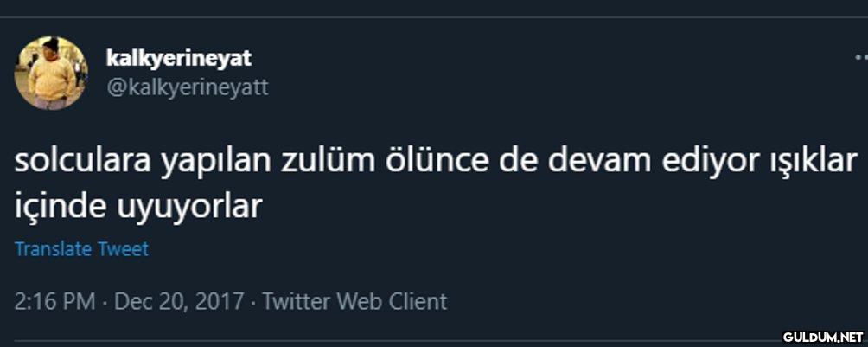Click the word "Tweet" in Translate Tweet
This screenshot has width=868, height=347.
[x=123, y=249]
